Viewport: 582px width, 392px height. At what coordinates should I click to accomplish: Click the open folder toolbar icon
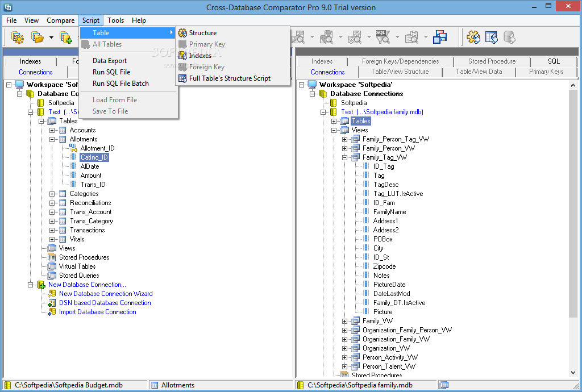click(37, 37)
